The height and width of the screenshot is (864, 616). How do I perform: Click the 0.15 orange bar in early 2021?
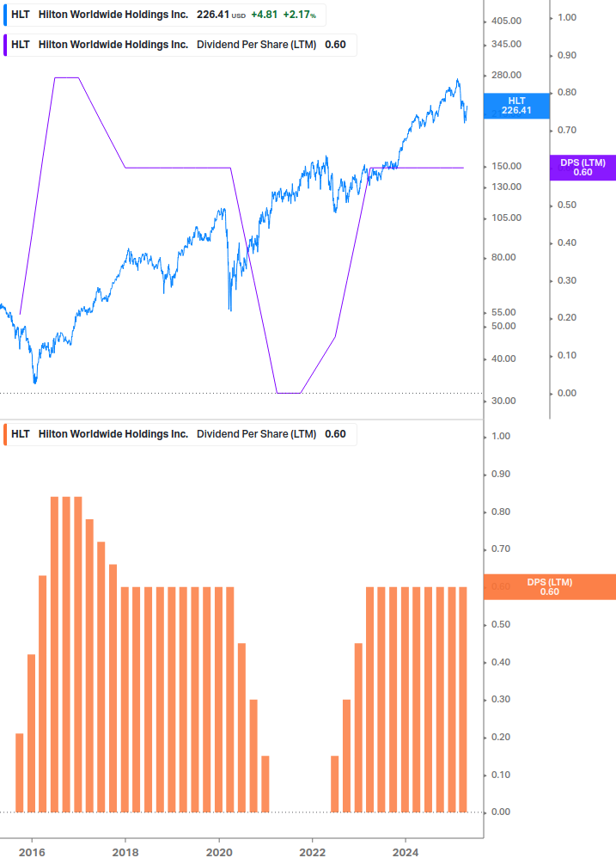click(x=265, y=783)
